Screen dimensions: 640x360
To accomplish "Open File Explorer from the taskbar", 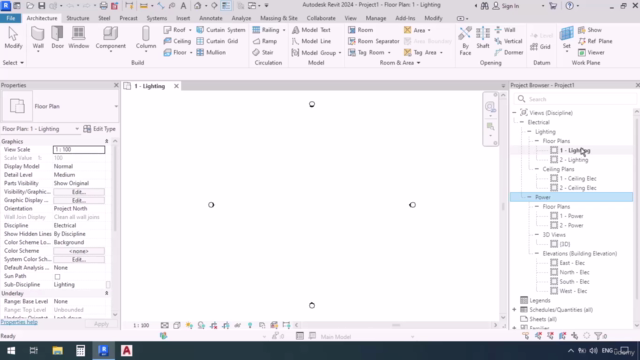I will (x=57, y=351).
